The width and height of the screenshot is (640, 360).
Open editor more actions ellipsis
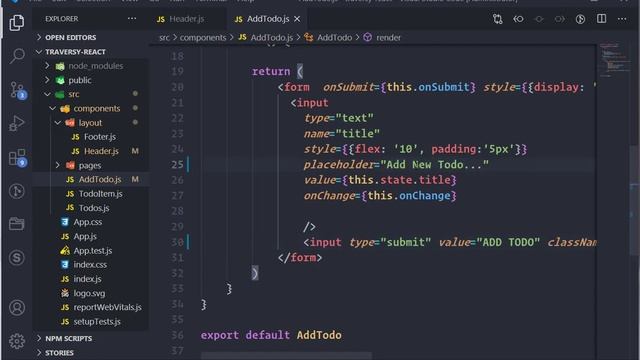pyautogui.click(x=622, y=19)
